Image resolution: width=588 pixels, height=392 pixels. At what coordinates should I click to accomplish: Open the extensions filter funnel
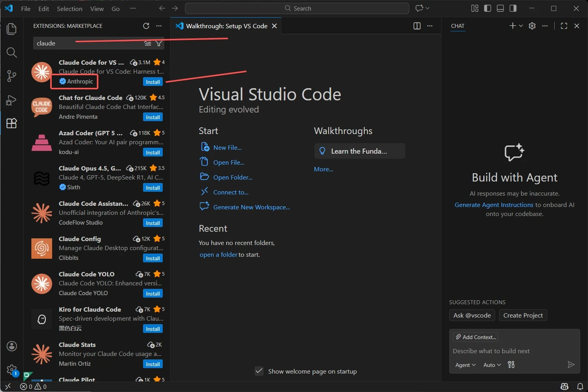click(159, 44)
